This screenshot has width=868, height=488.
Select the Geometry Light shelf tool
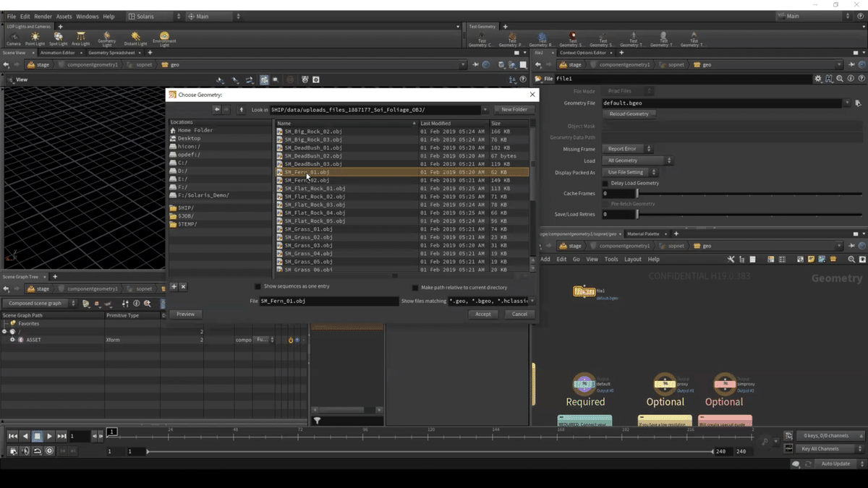coord(107,39)
